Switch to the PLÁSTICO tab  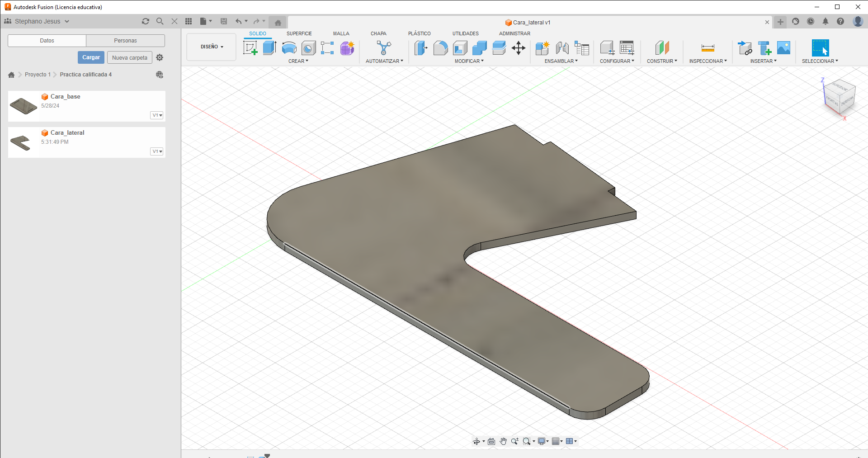(420, 33)
